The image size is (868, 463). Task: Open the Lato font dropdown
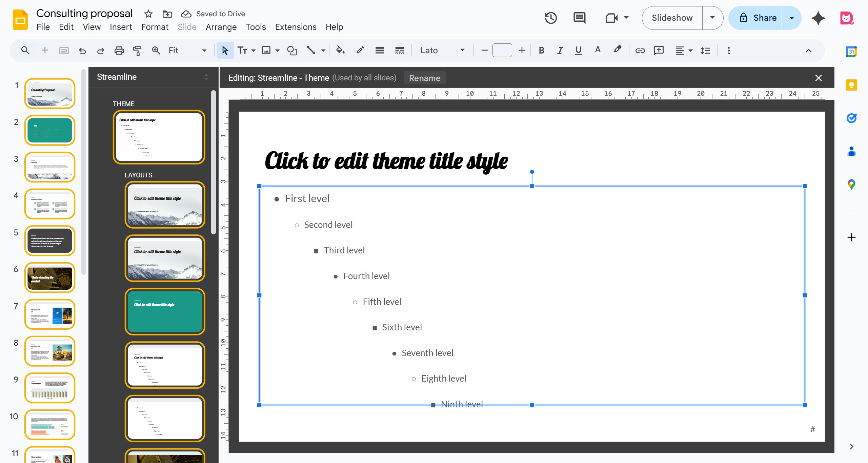coord(442,51)
